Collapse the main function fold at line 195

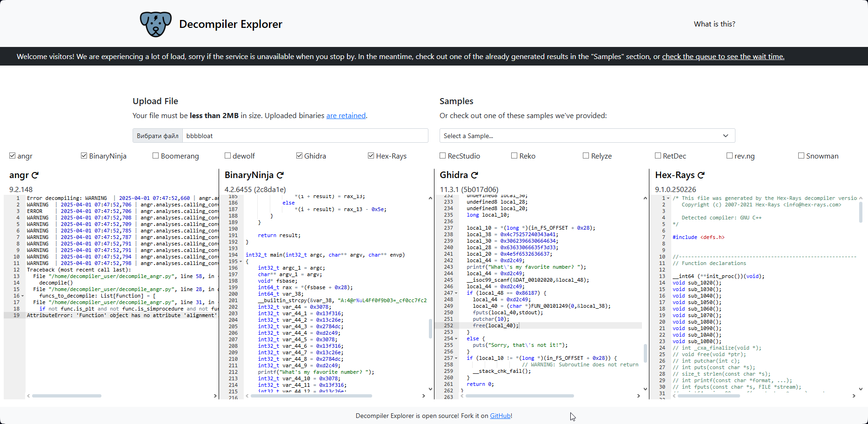click(240, 262)
